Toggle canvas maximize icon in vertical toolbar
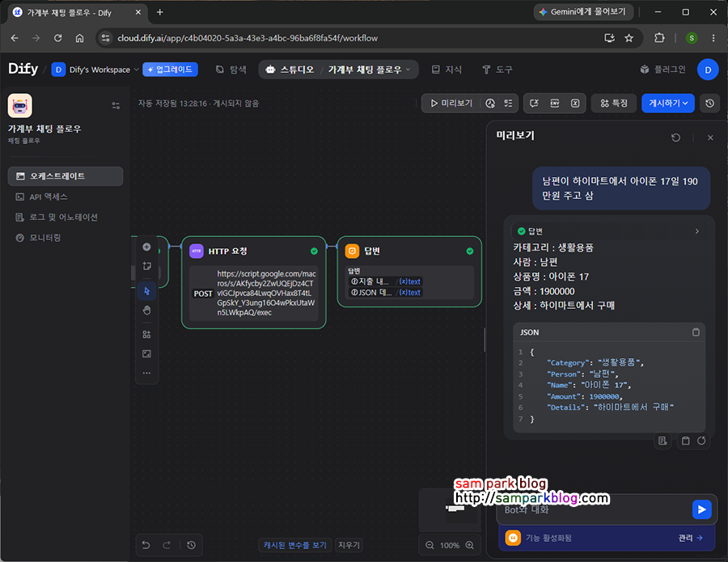Image resolution: width=728 pixels, height=562 pixels. tap(146, 353)
